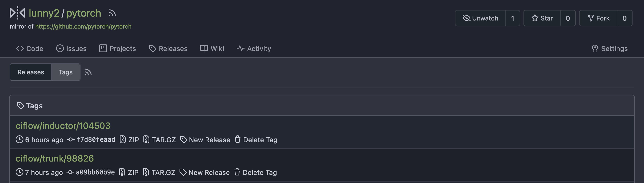Switch to the Releases sub-tab
This screenshot has height=183, width=644.
click(x=30, y=72)
